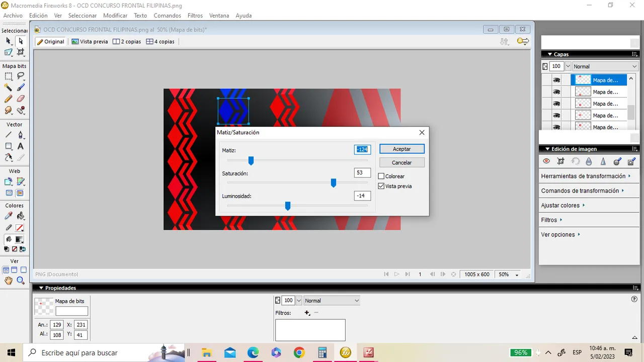Click the Blur drop icon in Edición de imagen
This screenshot has height=362, width=644.
589,161
